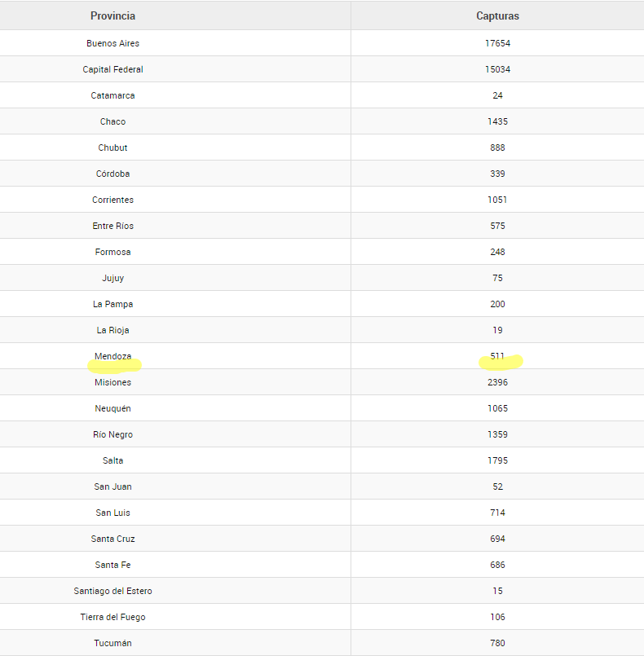Click the Santa Cruz row name

(113, 539)
